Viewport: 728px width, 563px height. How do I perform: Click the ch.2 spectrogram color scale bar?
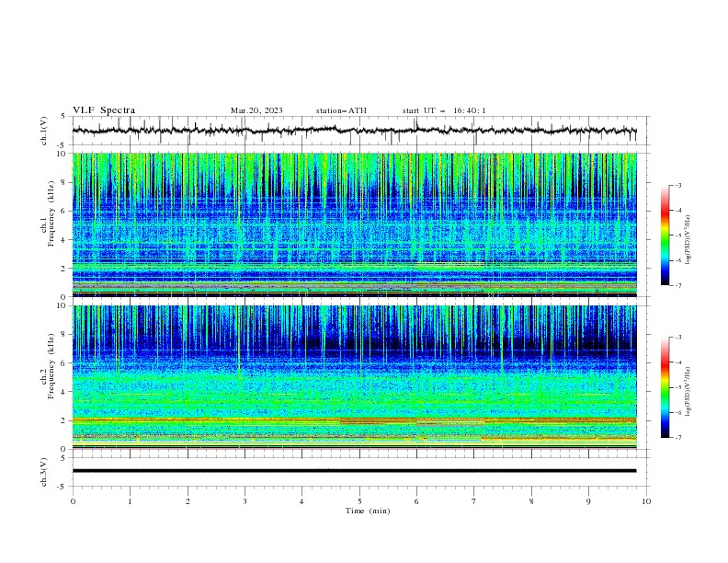tap(665, 387)
